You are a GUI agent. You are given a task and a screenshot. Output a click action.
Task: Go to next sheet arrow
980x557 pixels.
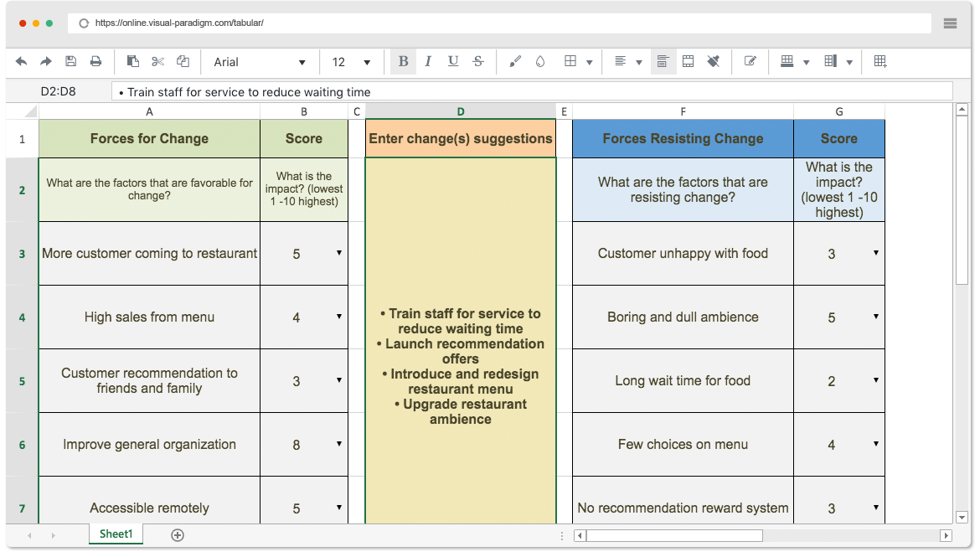[53, 535]
